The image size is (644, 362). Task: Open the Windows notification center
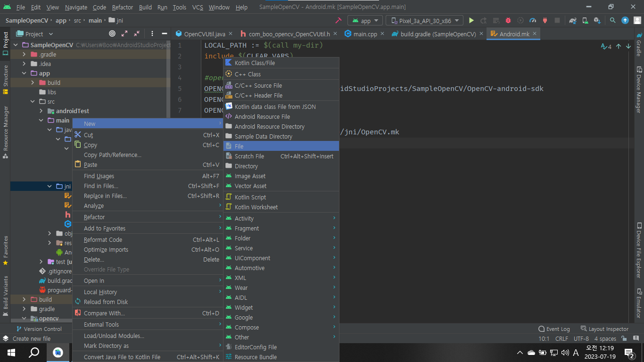629,352
